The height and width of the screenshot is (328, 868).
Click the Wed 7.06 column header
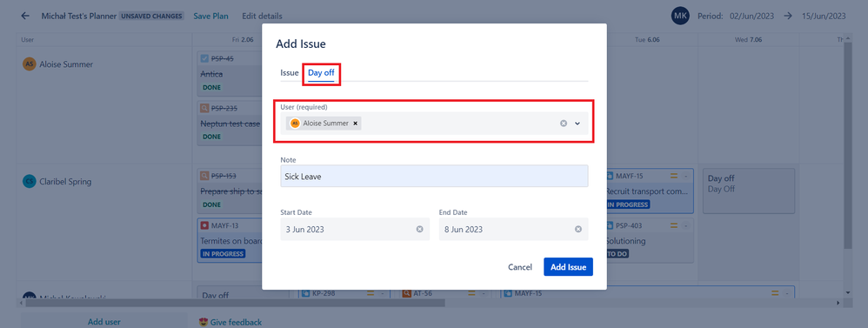749,40
